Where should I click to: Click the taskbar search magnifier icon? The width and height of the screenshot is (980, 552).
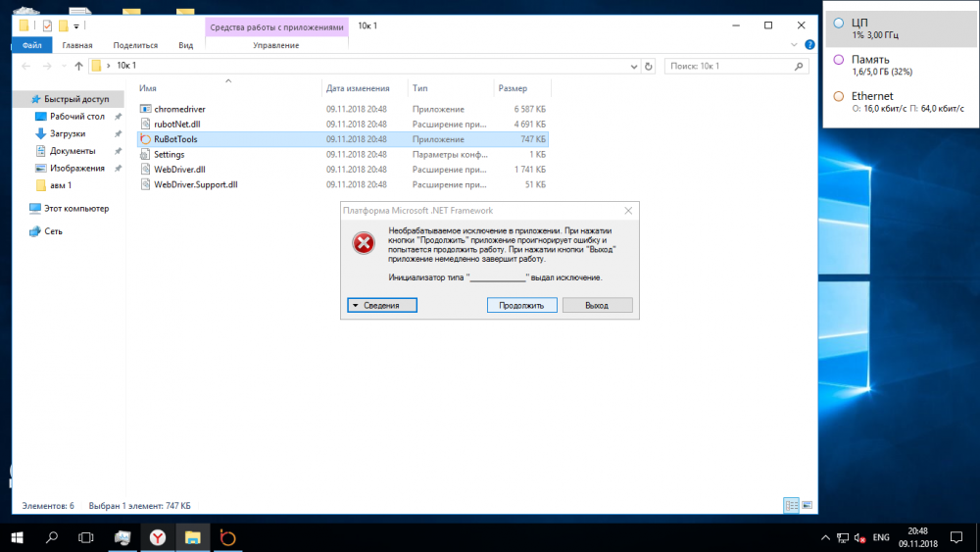pos(52,537)
